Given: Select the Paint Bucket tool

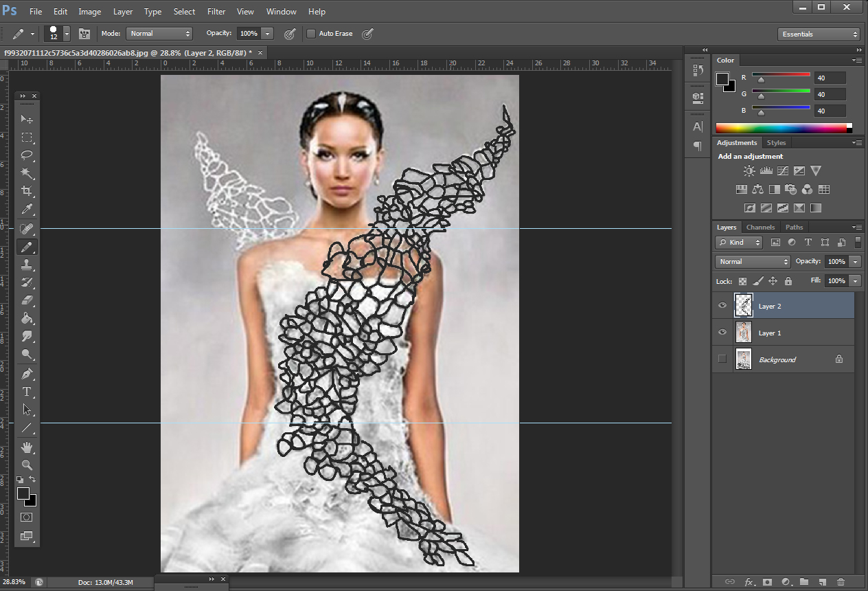Looking at the screenshot, I should [x=27, y=318].
